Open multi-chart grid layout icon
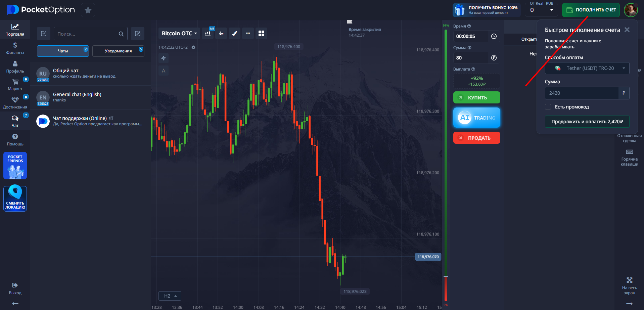 (261, 33)
